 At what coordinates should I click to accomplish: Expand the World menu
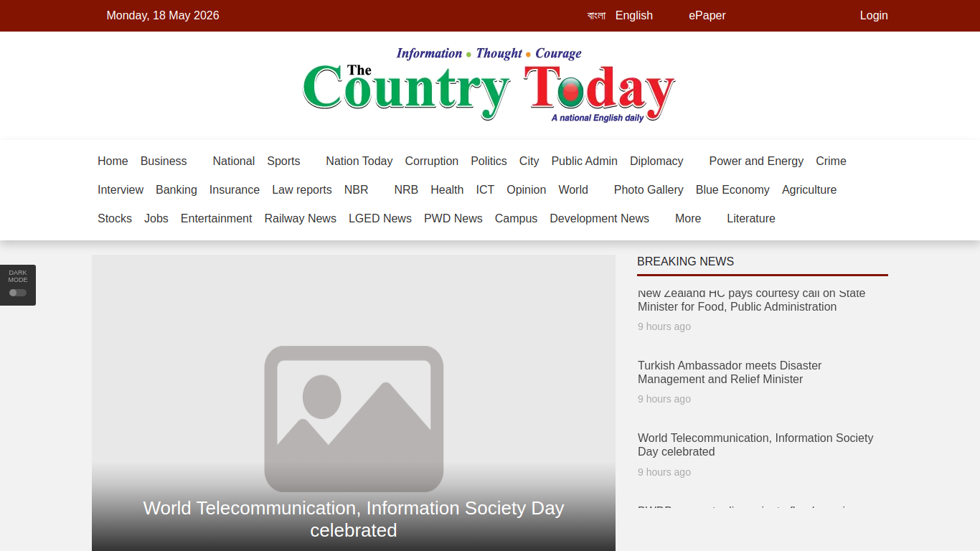pyautogui.click(x=573, y=190)
